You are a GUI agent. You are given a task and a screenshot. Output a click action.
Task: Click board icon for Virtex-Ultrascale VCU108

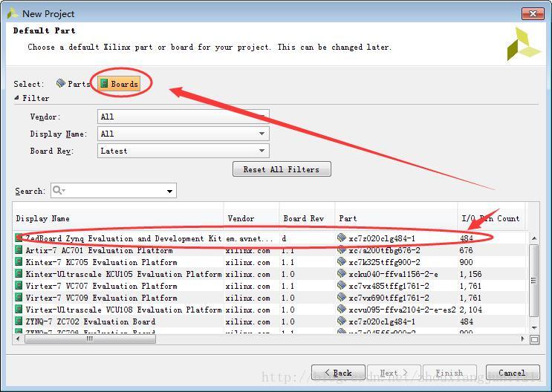click(x=19, y=310)
